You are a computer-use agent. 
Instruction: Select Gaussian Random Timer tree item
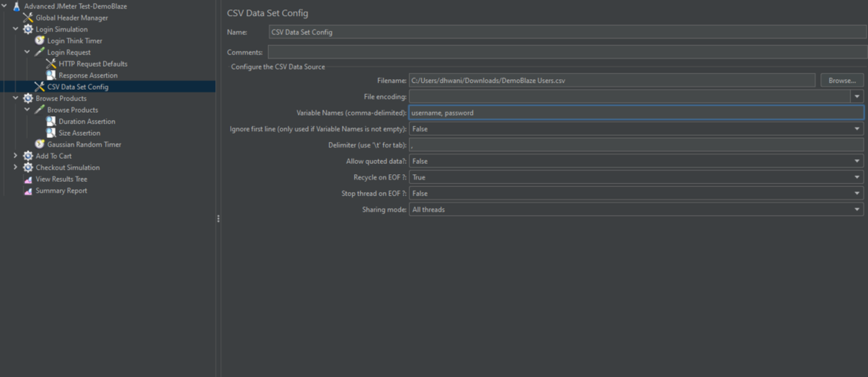[84, 144]
